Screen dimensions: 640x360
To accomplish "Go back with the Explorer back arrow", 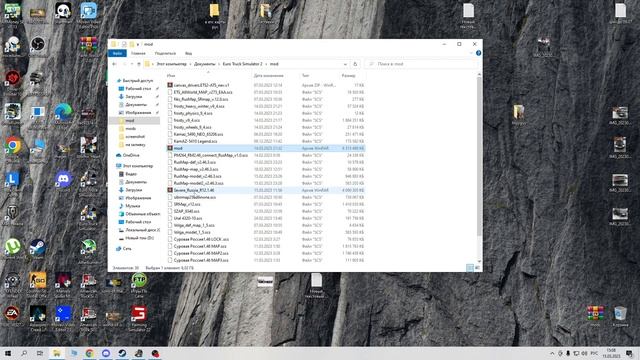I will coord(114,64).
